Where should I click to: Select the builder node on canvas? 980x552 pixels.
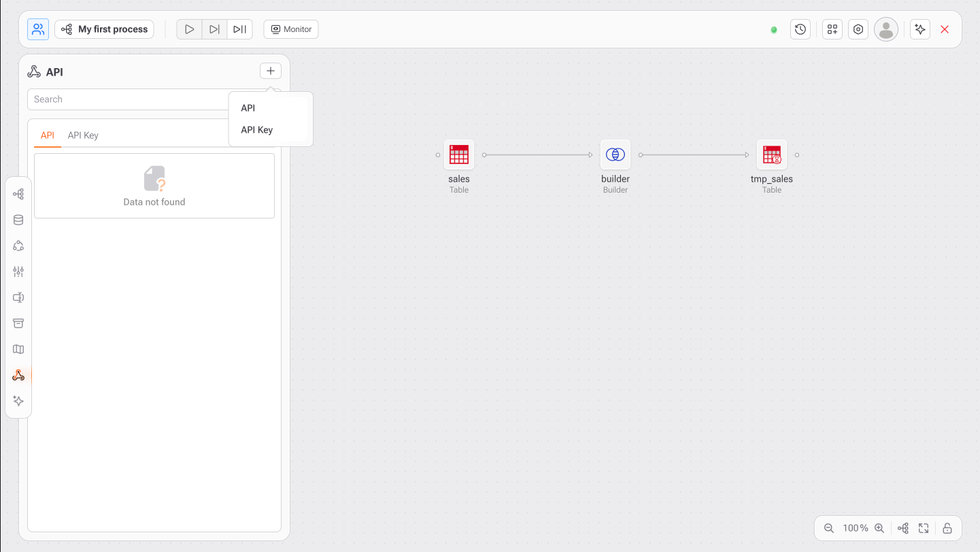click(x=615, y=155)
